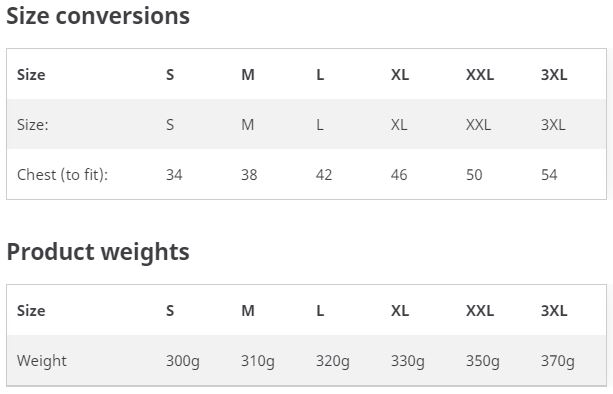Click chest value 38

(x=249, y=175)
